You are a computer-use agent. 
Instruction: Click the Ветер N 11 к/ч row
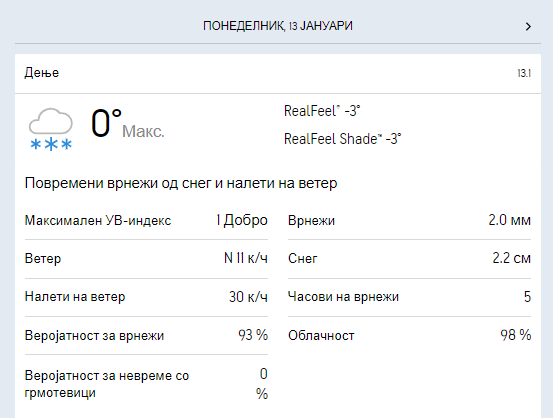coord(146,259)
